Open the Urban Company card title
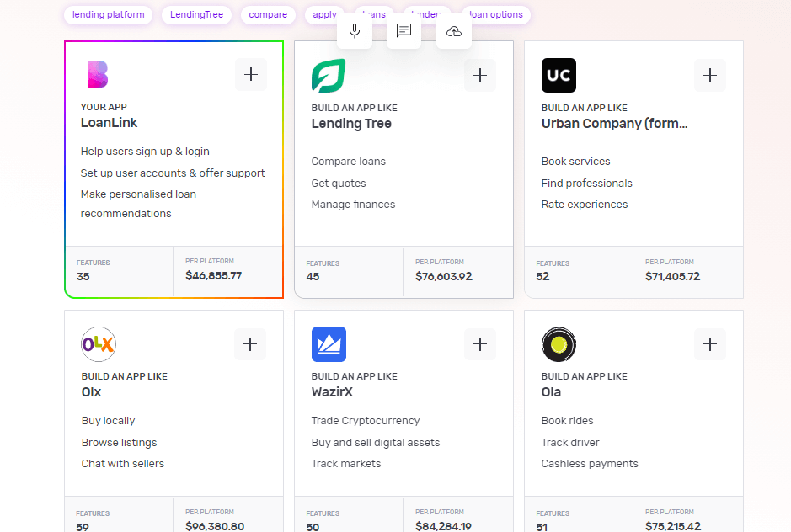Viewport: 791px width, 532px height. tap(614, 124)
